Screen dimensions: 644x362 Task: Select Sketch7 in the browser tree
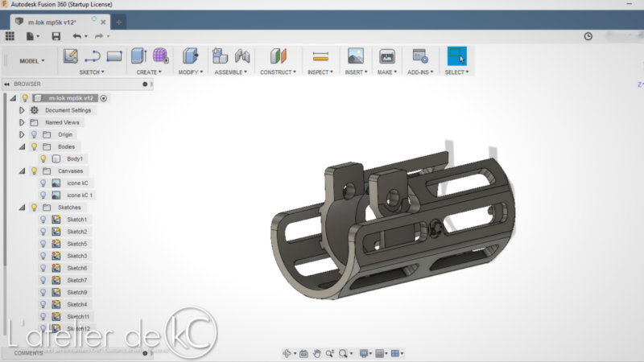pos(76,280)
